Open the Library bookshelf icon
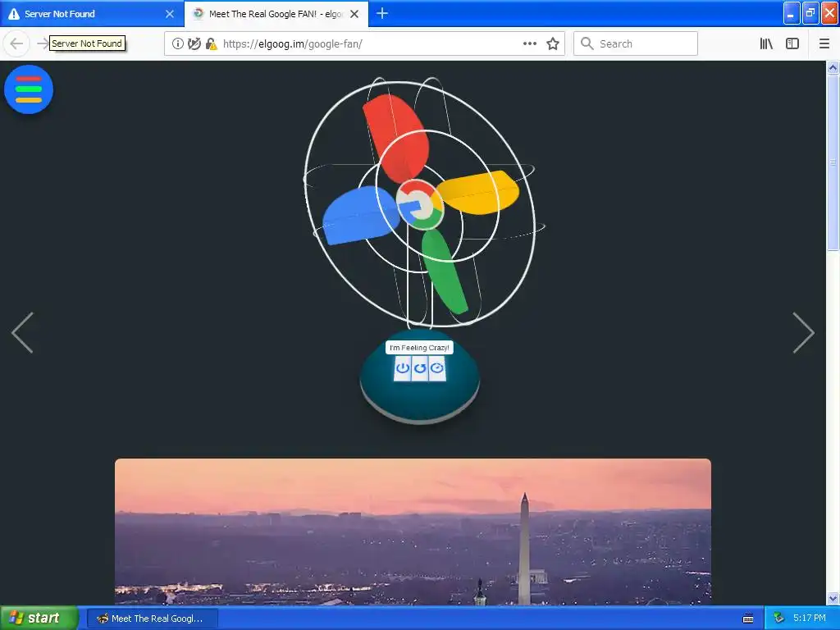Image resolution: width=840 pixels, height=630 pixels. pyautogui.click(x=766, y=44)
